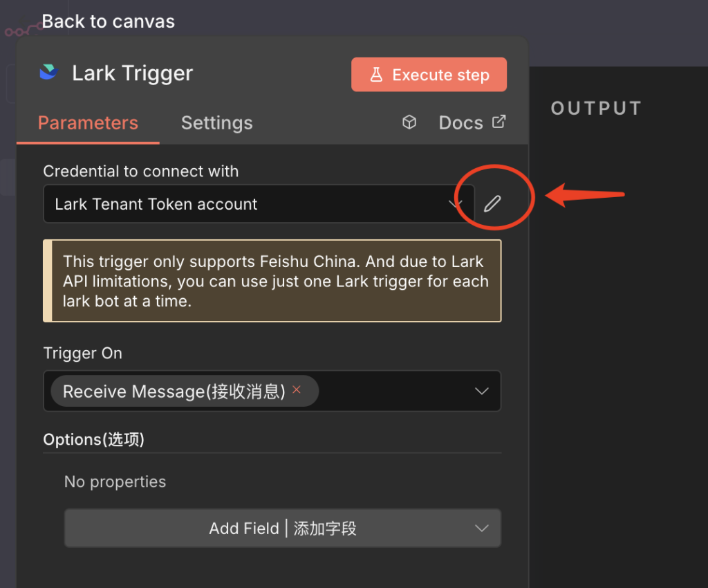708x588 pixels.
Task: Switch to the Settings tab
Action: [x=216, y=123]
